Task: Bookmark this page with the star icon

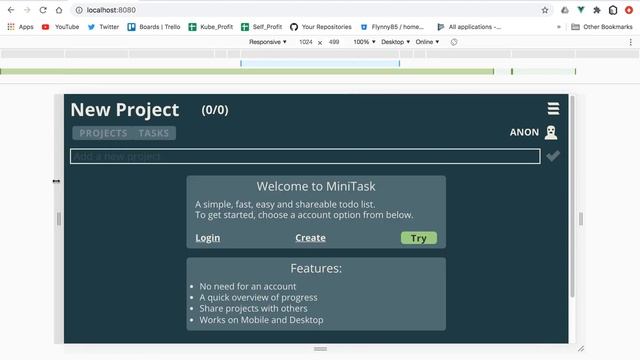Action: pyautogui.click(x=545, y=10)
